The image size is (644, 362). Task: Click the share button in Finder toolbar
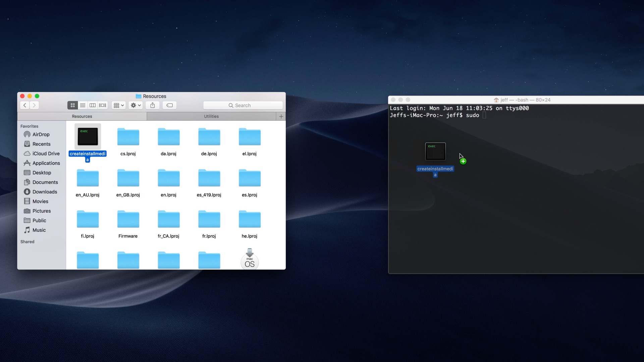coord(153,105)
